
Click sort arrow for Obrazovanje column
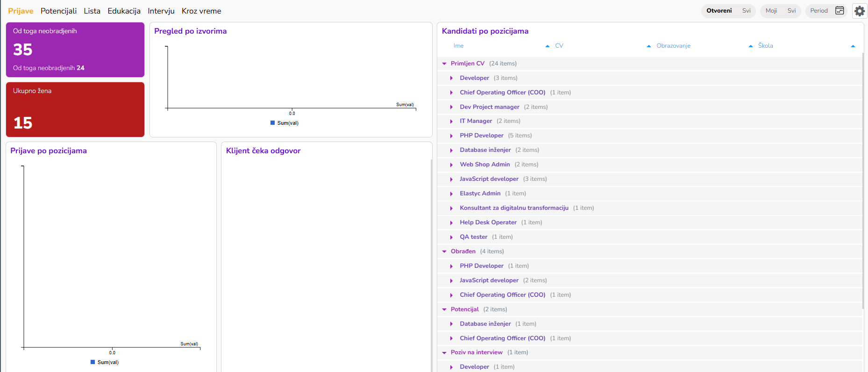pos(751,46)
